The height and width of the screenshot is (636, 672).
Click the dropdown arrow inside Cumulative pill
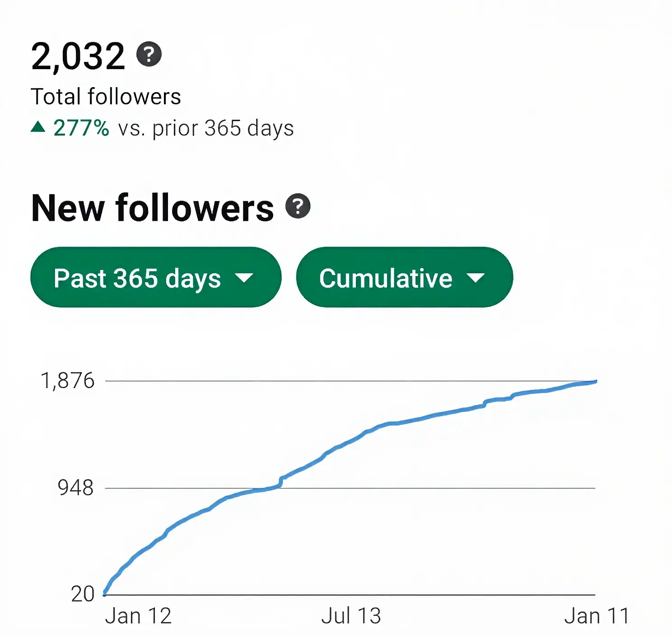tap(477, 278)
